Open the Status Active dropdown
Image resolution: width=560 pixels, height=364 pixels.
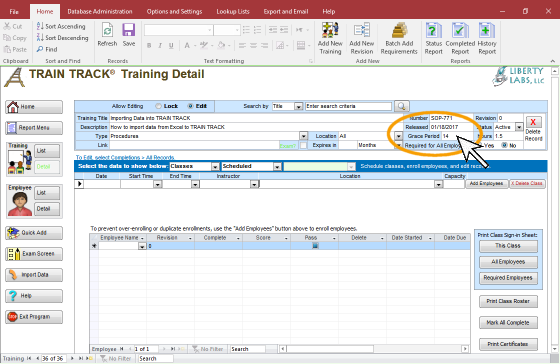pyautogui.click(x=519, y=127)
